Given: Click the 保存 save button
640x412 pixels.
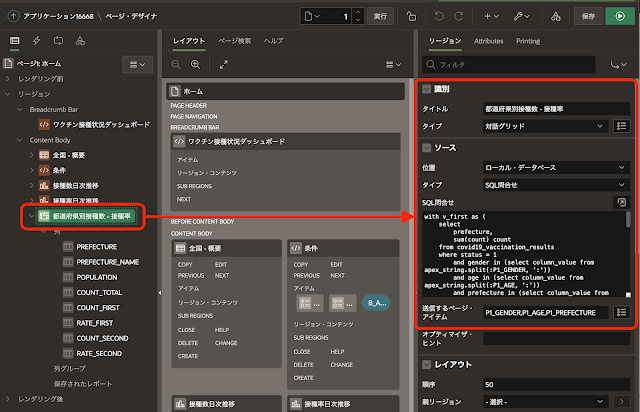Looking at the screenshot, I should 588,16.
